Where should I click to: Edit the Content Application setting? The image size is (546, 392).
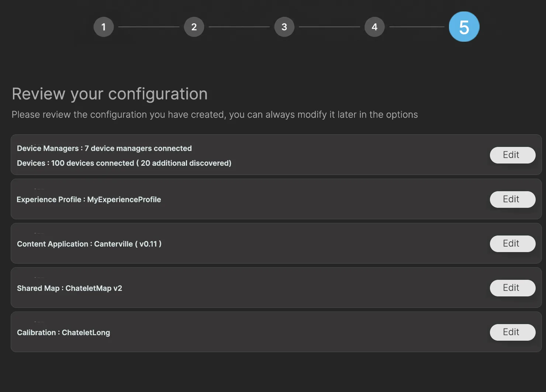click(x=513, y=244)
